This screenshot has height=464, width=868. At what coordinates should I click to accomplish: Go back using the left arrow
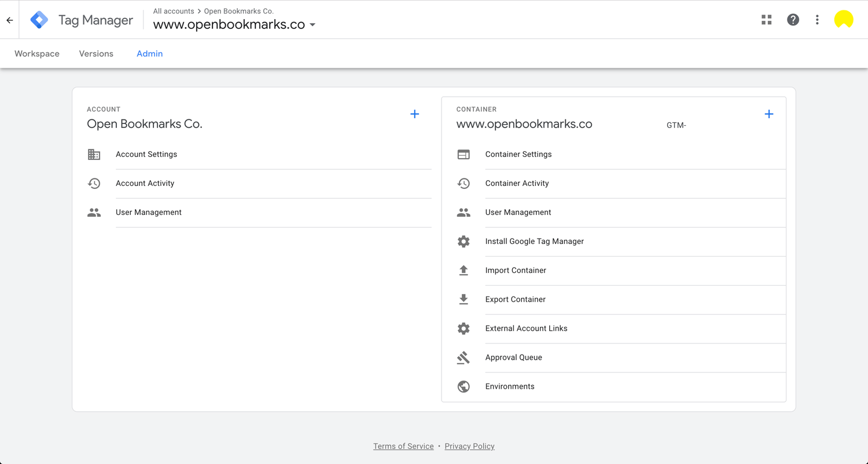pos(10,20)
